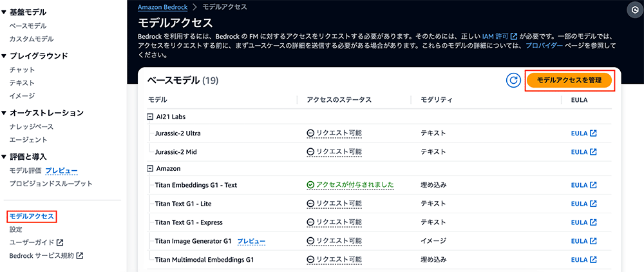
Task: Collapse the 基盤モデル sidebar section
Action: pyautogui.click(x=4, y=12)
